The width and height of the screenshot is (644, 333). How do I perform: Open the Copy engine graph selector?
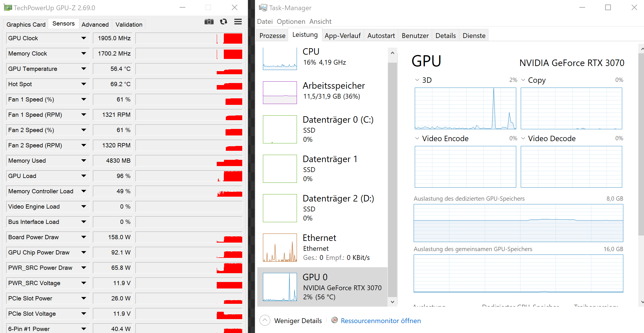[523, 80]
